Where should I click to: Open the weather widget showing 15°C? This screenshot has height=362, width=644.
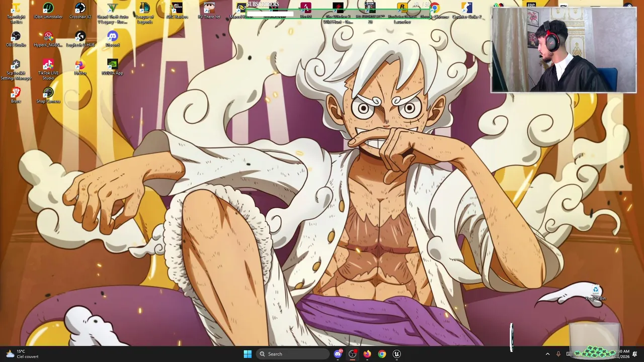22,354
